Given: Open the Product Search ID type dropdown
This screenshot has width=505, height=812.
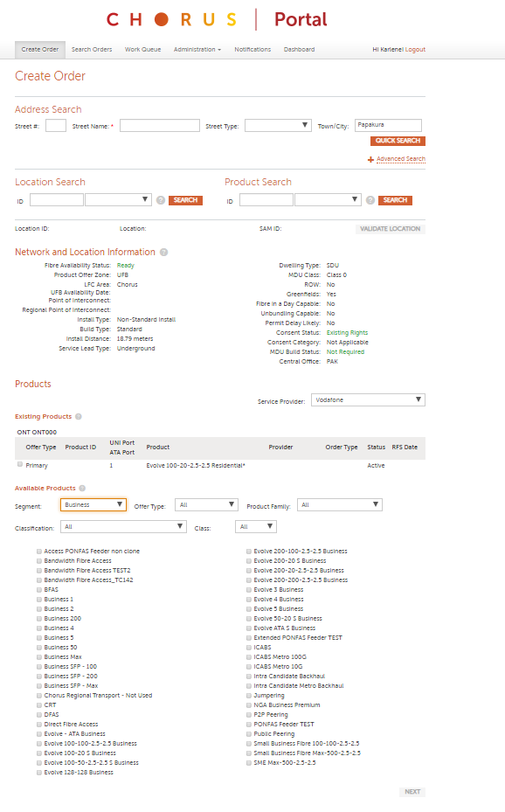Looking at the screenshot, I should pos(328,200).
